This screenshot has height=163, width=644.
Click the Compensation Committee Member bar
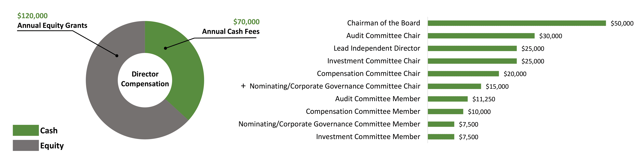tap(445, 111)
